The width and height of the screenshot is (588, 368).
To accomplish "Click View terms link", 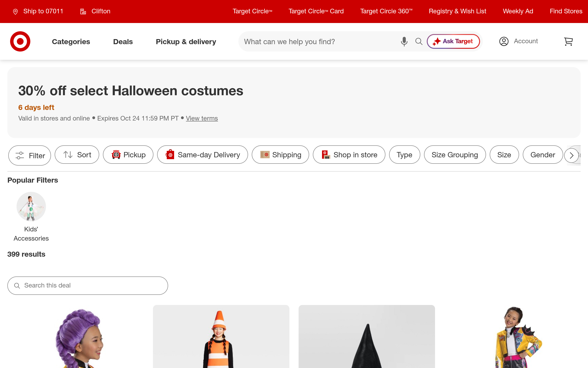I will click(202, 118).
